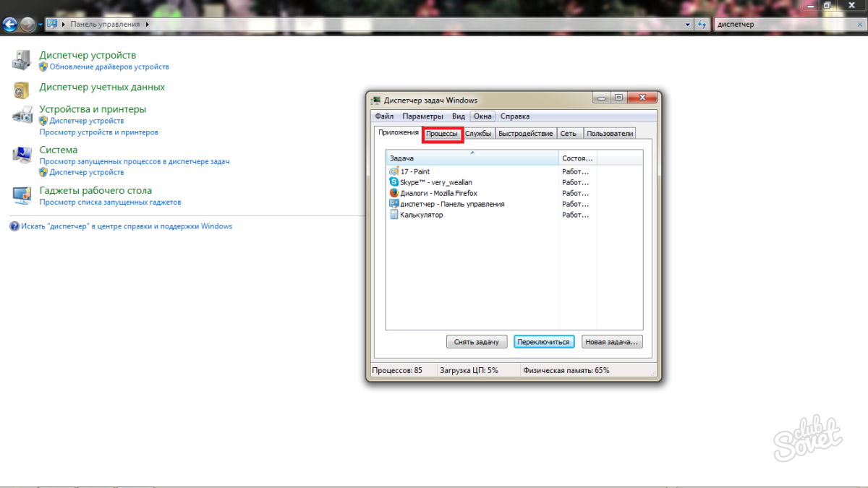Sort the list by Задача column header

pyautogui.click(x=473, y=158)
